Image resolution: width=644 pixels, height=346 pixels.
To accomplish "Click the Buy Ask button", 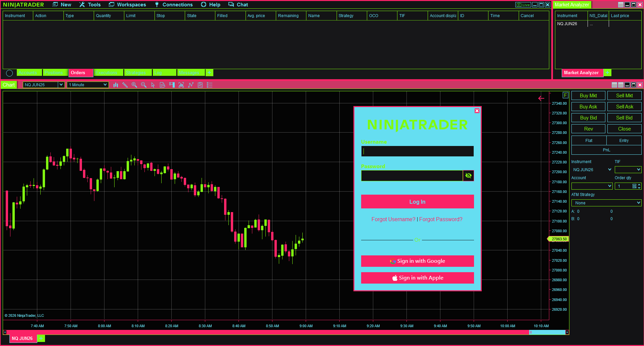I will point(588,107).
